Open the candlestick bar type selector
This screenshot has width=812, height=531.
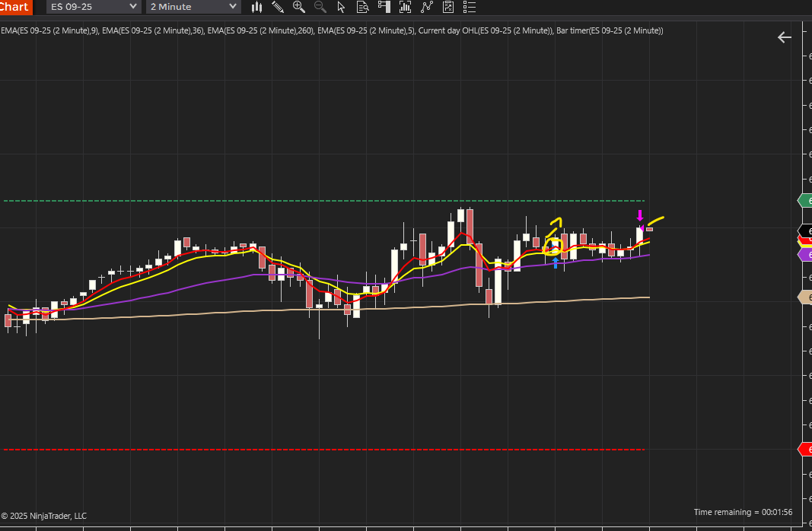tap(256, 7)
